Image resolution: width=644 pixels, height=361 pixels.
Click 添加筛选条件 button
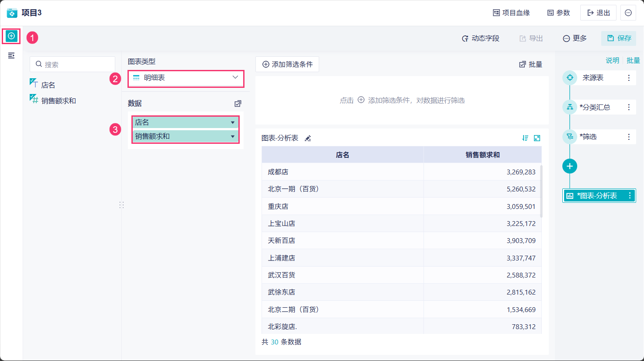287,64
